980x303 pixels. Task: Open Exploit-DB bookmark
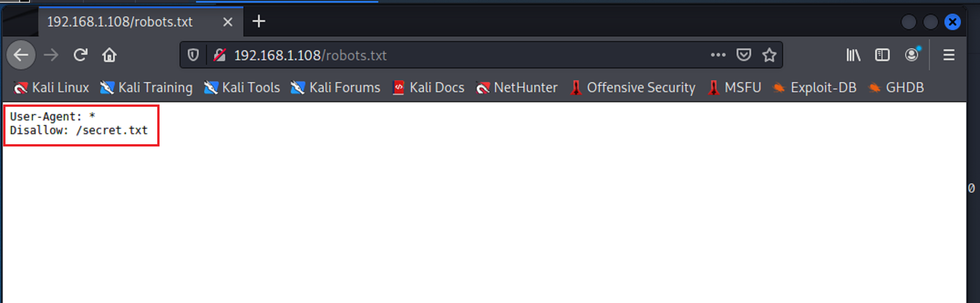point(815,87)
